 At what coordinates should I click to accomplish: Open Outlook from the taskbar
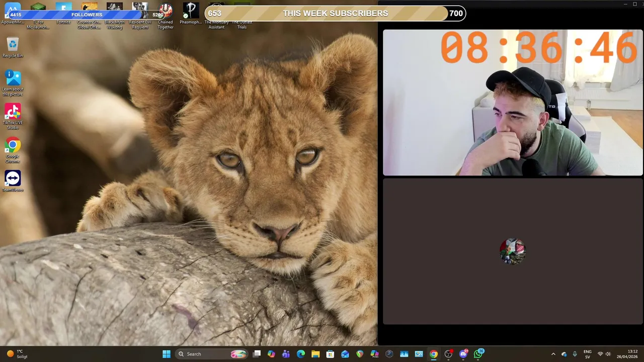coord(345,354)
